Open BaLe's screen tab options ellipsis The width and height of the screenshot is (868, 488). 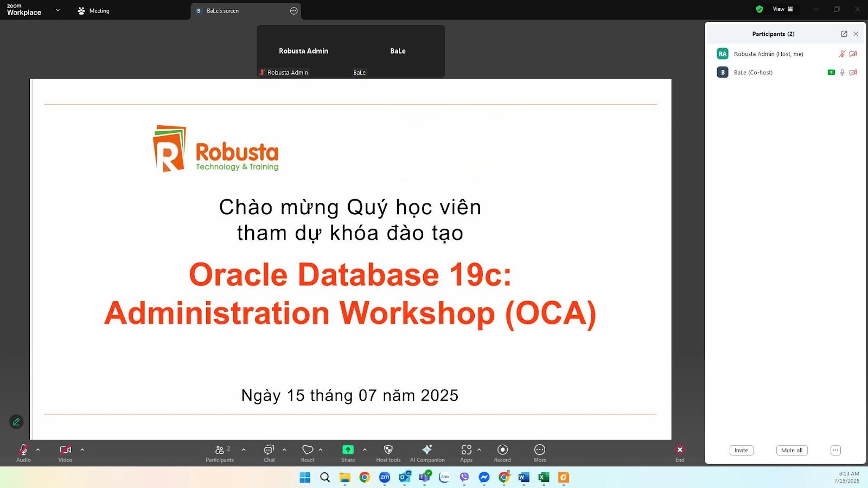(294, 11)
